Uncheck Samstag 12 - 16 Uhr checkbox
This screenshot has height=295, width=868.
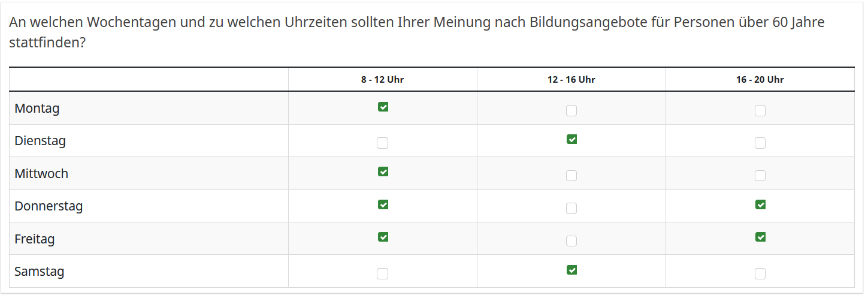coord(571,270)
